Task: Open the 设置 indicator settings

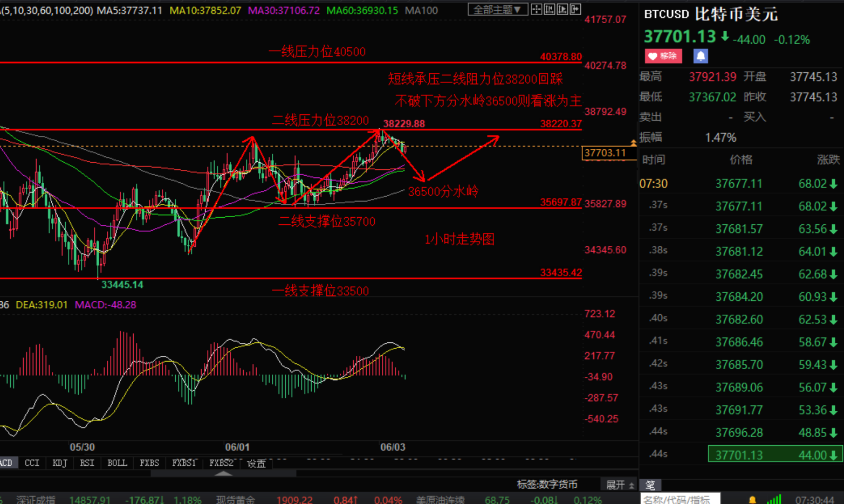Action: tap(256, 464)
